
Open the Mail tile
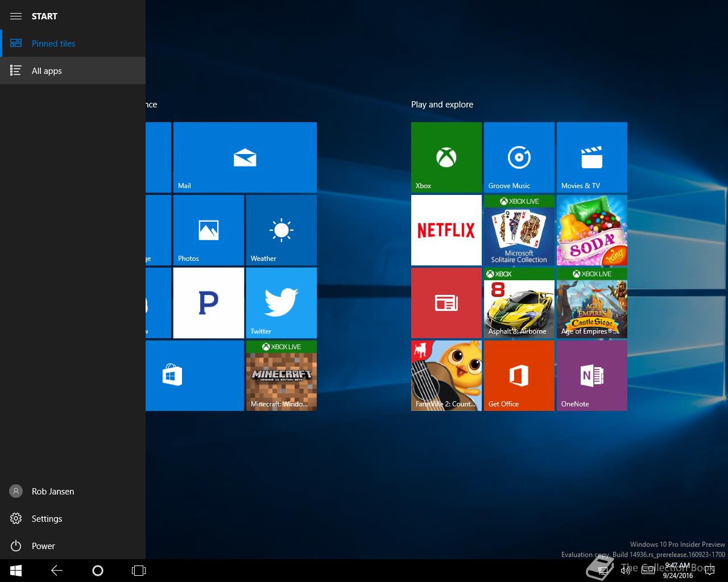(x=245, y=157)
